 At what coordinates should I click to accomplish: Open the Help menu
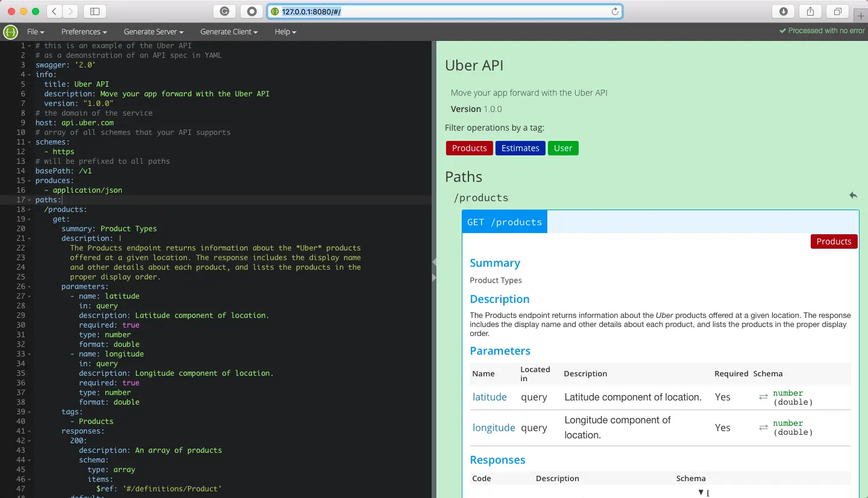click(285, 32)
